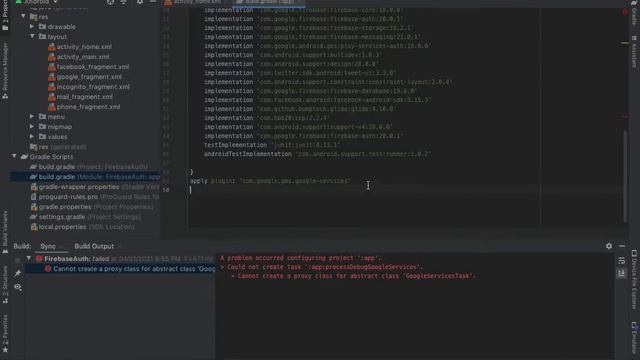Click the settings.gradle file icon
Image resolution: width=640 pixels, height=360 pixels.
33,217
